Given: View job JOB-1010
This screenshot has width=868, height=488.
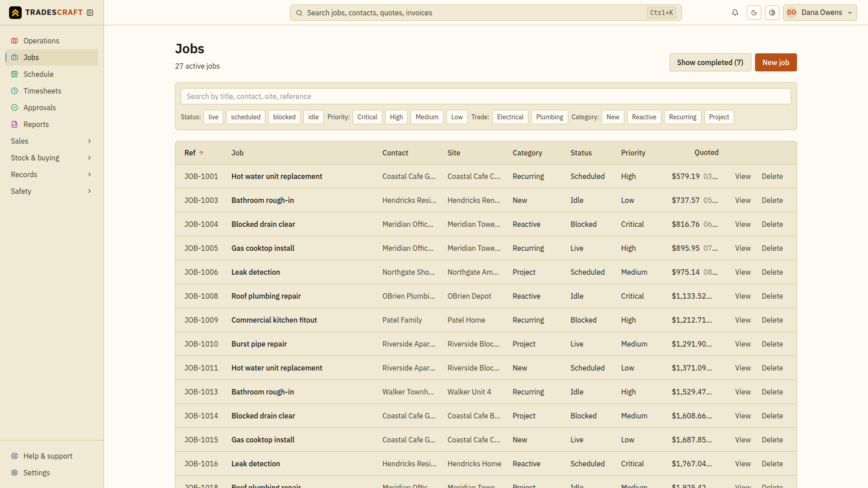Looking at the screenshot, I should (743, 344).
